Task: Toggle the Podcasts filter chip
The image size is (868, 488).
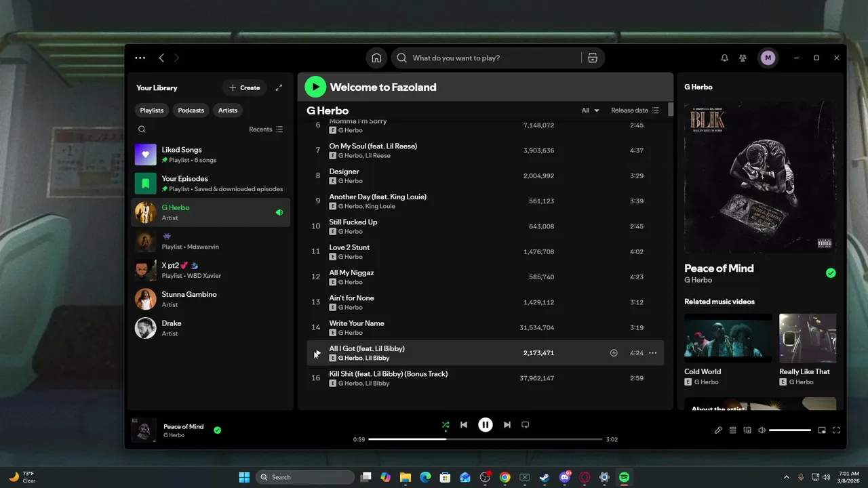Action: tap(191, 110)
